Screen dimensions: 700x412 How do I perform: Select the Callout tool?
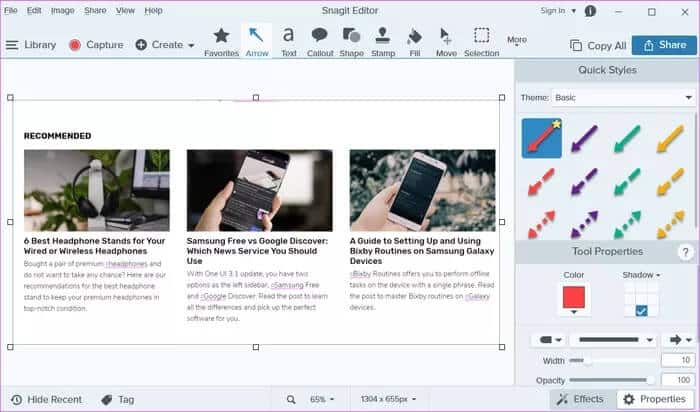[320, 42]
